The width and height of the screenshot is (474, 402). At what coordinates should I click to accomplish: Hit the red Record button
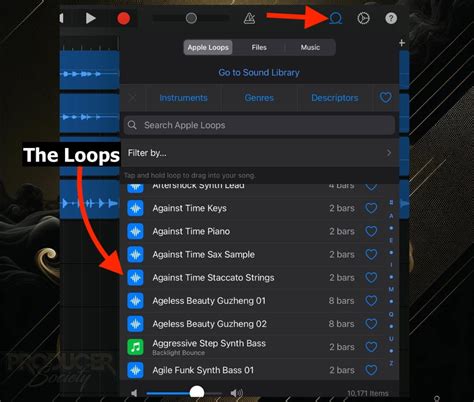pyautogui.click(x=123, y=19)
